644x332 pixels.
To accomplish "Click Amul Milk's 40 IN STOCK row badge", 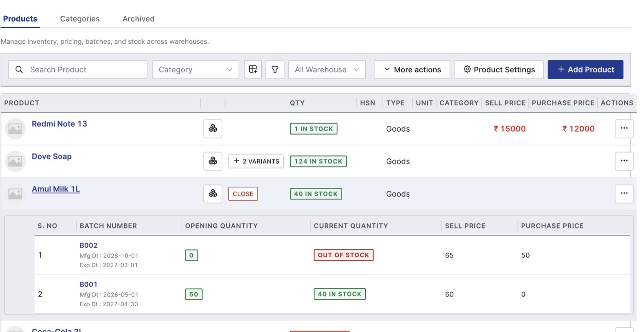I will tap(316, 194).
